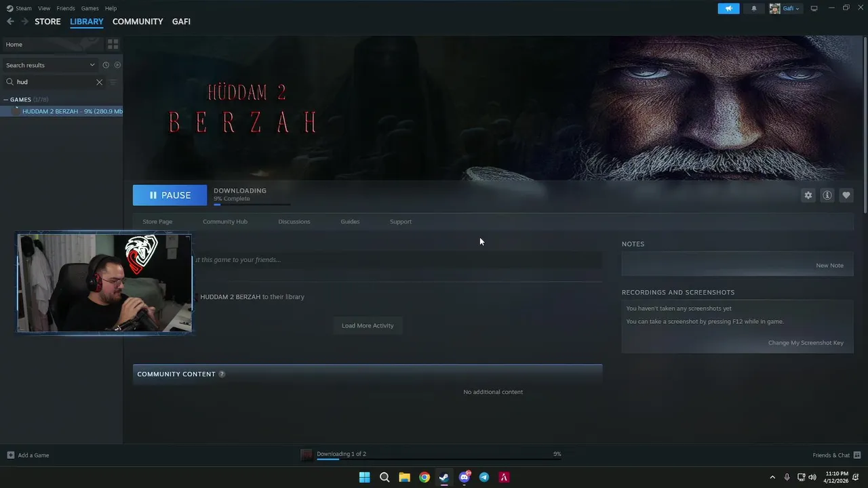
Task: Select HUDDAM 2 BERZAH in games list
Action: (62, 111)
